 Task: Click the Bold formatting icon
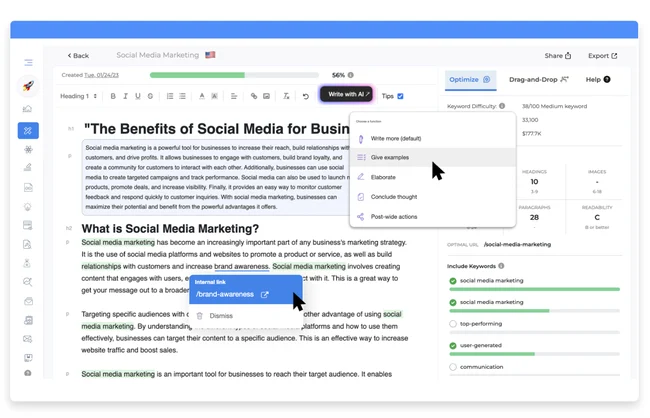[113, 97]
